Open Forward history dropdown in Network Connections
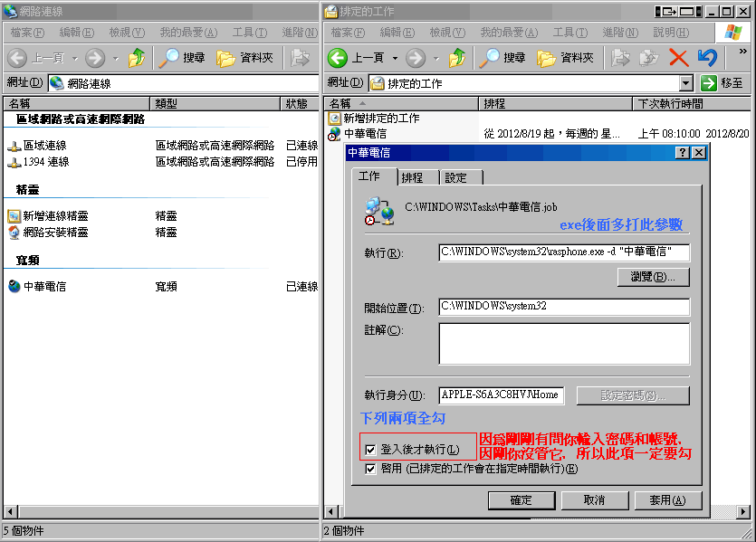 [116, 59]
